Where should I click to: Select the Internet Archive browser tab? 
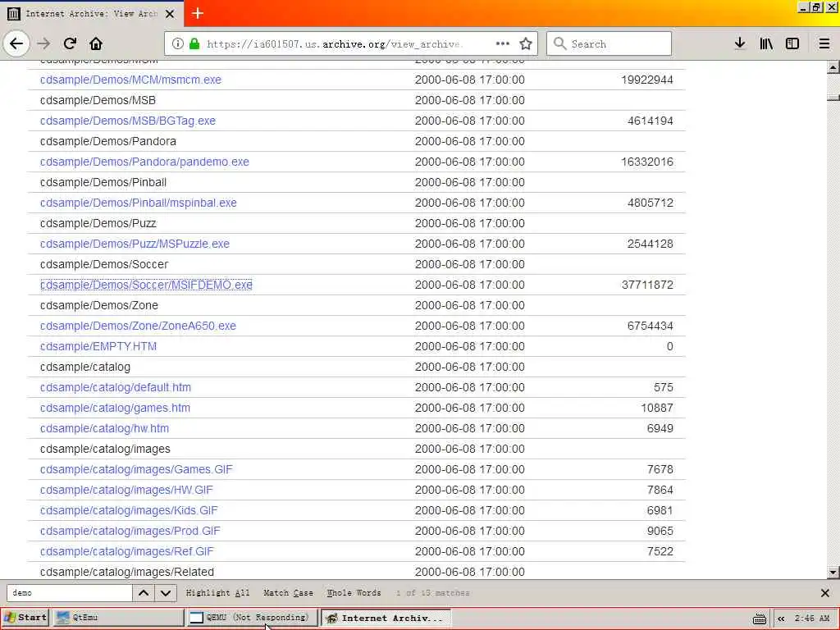(92, 14)
